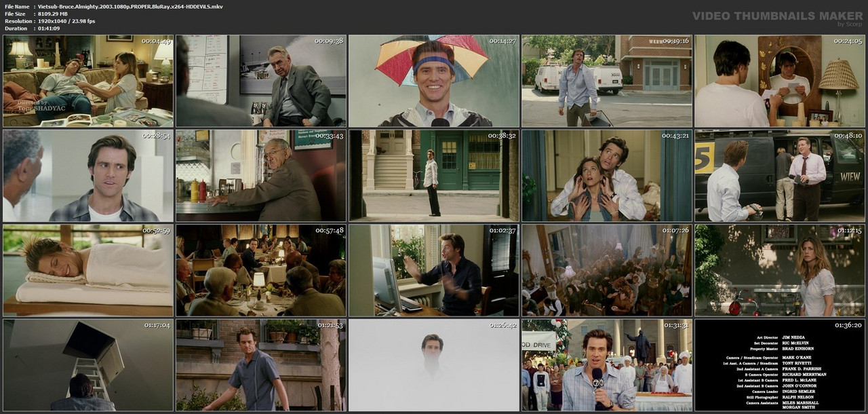
Task: Select the massage scene thumbnail at 00:52:59
Action: pyautogui.click(x=88, y=270)
